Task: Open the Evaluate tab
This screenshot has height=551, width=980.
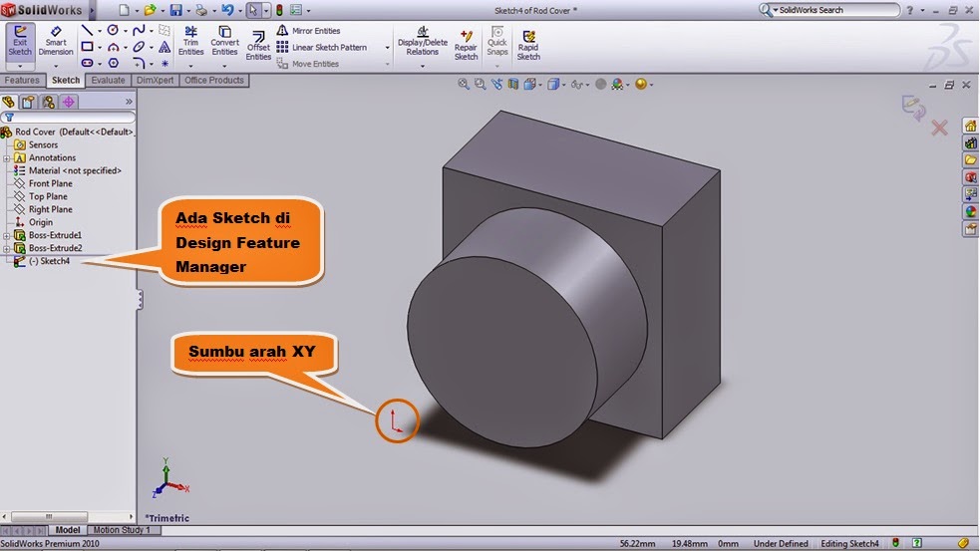Action: 108,81
